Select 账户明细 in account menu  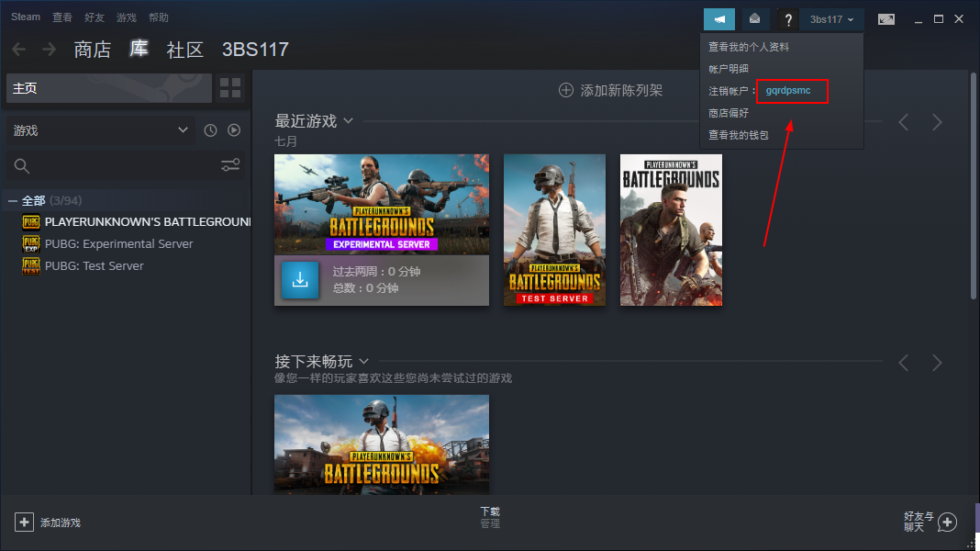(x=729, y=69)
